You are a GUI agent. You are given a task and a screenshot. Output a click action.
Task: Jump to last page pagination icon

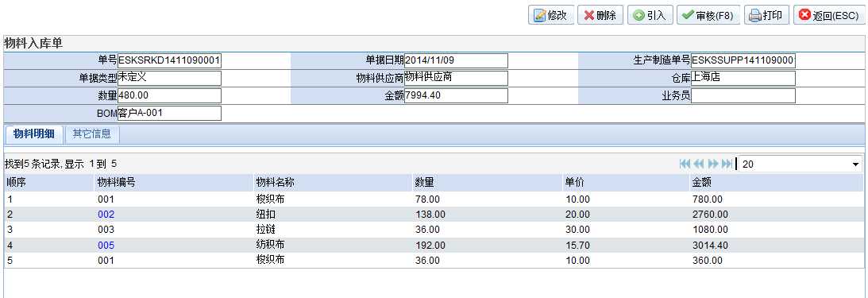point(727,164)
